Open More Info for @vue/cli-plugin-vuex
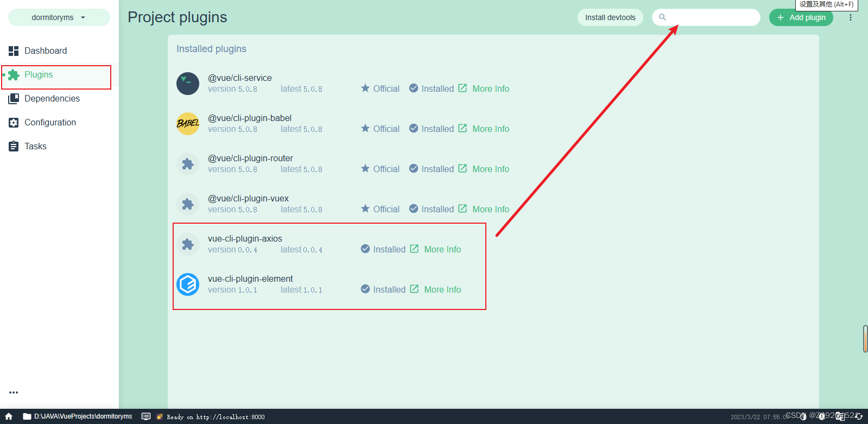 [x=484, y=209]
